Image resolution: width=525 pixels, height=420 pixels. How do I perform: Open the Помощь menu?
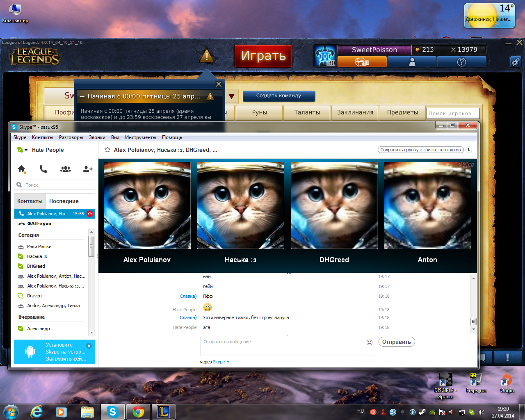[x=172, y=137]
